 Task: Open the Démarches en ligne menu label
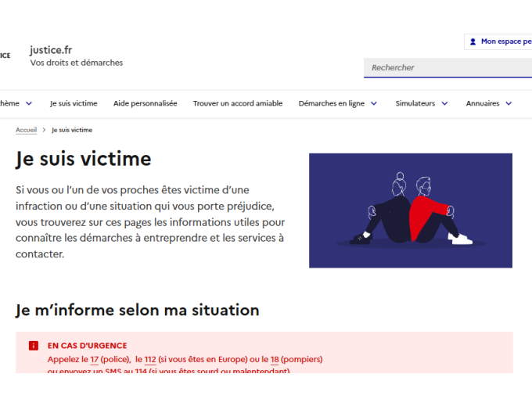[332, 103]
